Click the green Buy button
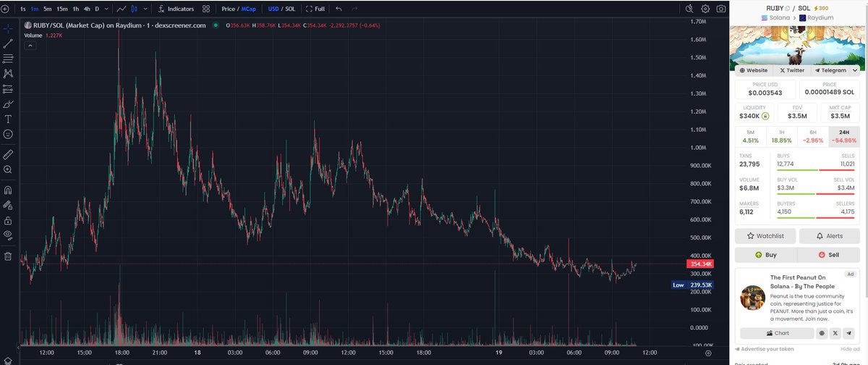The height and width of the screenshot is (365, 868). (766, 255)
